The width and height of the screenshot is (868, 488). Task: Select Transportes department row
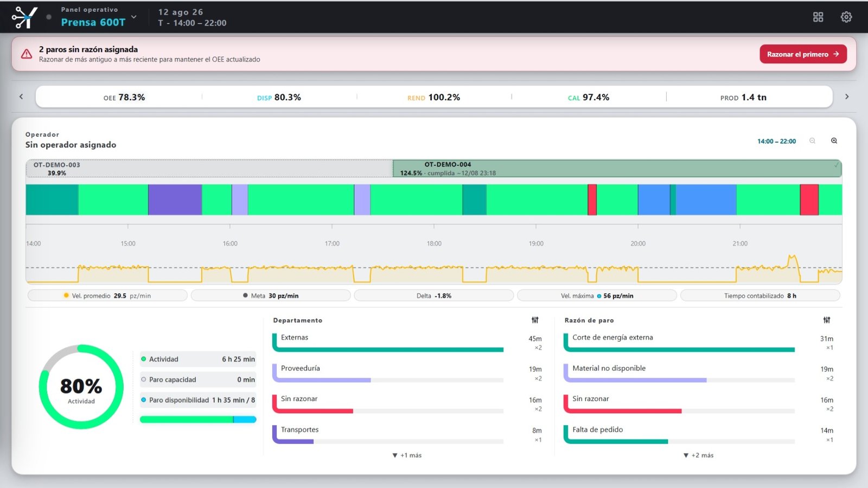407,435
